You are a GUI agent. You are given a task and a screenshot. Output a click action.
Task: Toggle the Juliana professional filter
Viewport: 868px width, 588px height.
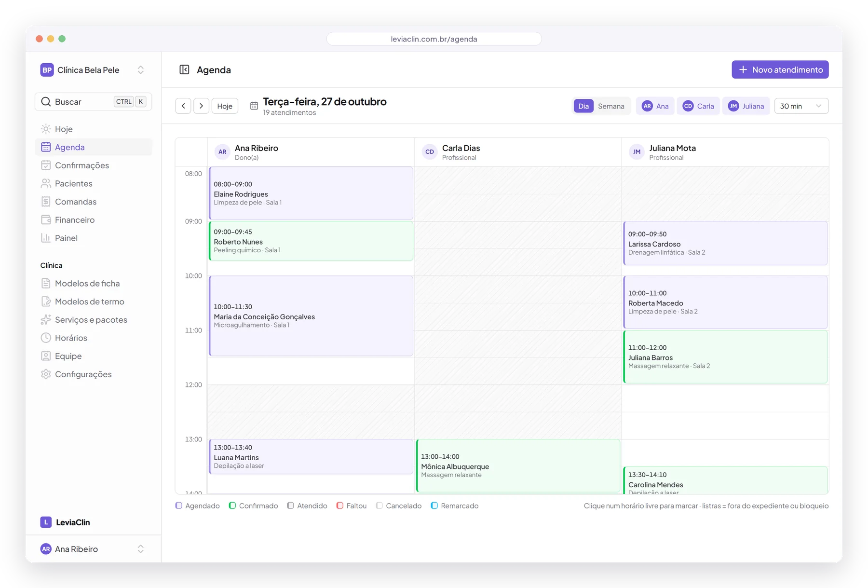pyautogui.click(x=746, y=106)
